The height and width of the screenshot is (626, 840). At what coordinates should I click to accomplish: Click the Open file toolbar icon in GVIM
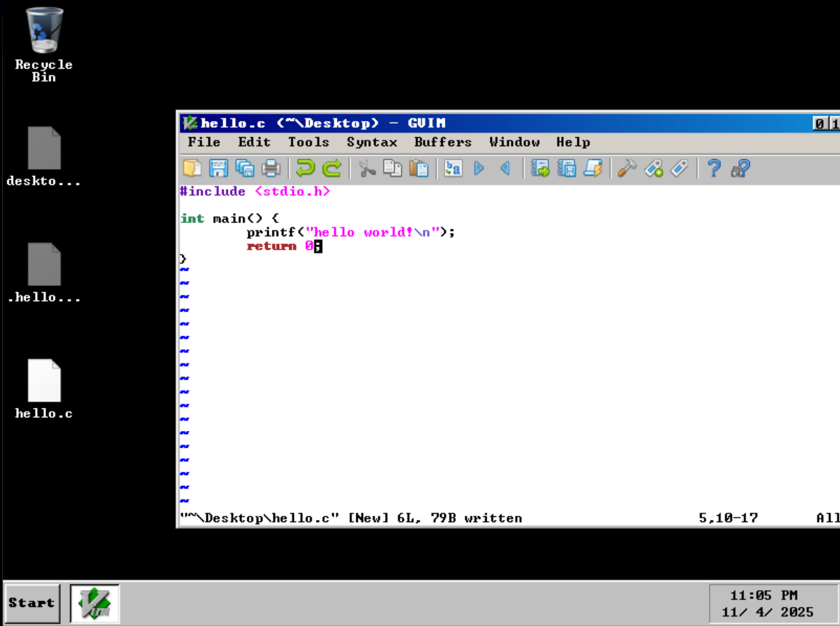192,169
